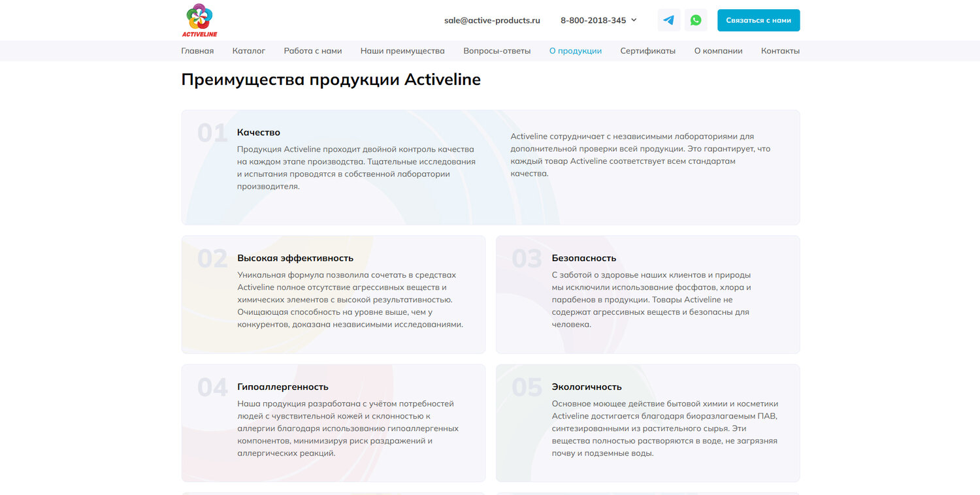
Task: Click the "Преимущества продукции Activeline" heading
Action: click(331, 80)
